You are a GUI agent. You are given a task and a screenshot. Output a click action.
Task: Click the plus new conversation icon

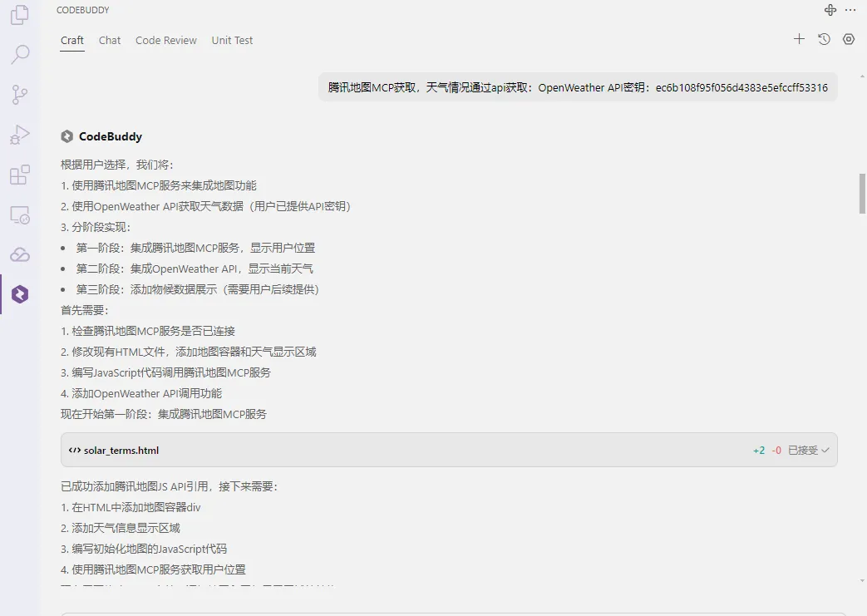[799, 39]
